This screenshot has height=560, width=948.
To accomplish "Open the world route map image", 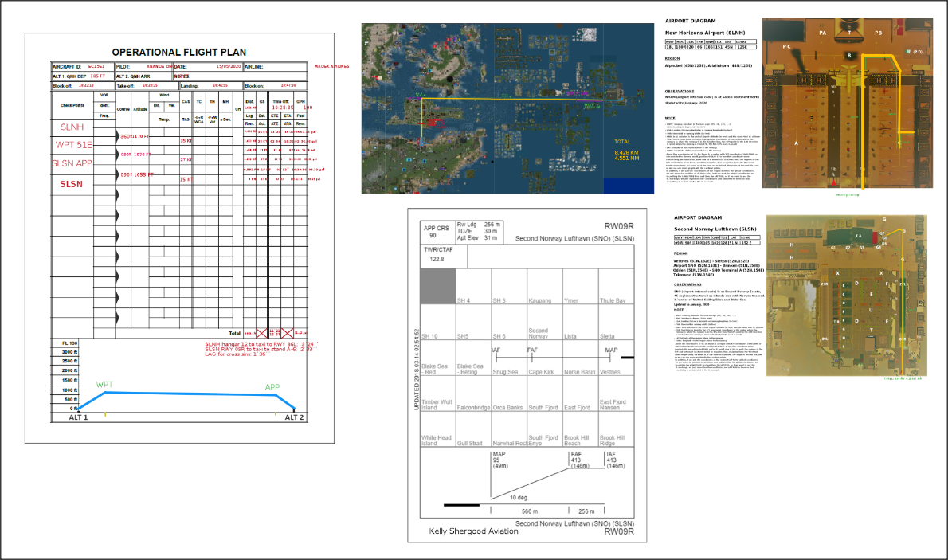I will [507, 109].
